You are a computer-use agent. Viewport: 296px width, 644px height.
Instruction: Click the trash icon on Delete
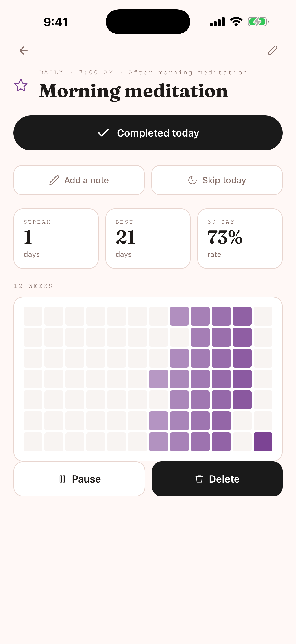tap(199, 479)
